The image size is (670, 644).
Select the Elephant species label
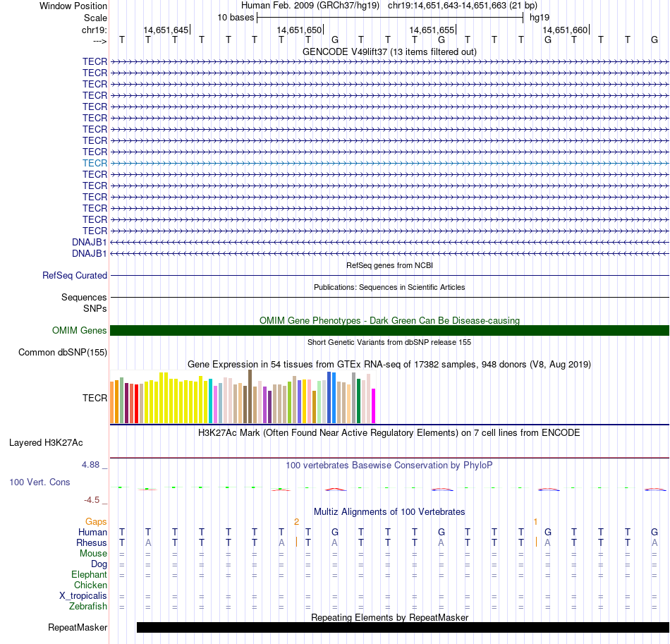click(90, 575)
